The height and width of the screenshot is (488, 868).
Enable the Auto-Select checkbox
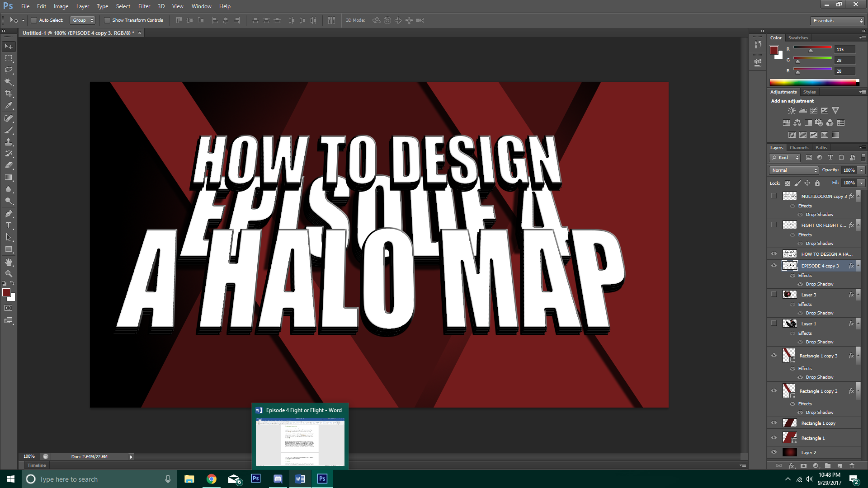pyautogui.click(x=33, y=20)
